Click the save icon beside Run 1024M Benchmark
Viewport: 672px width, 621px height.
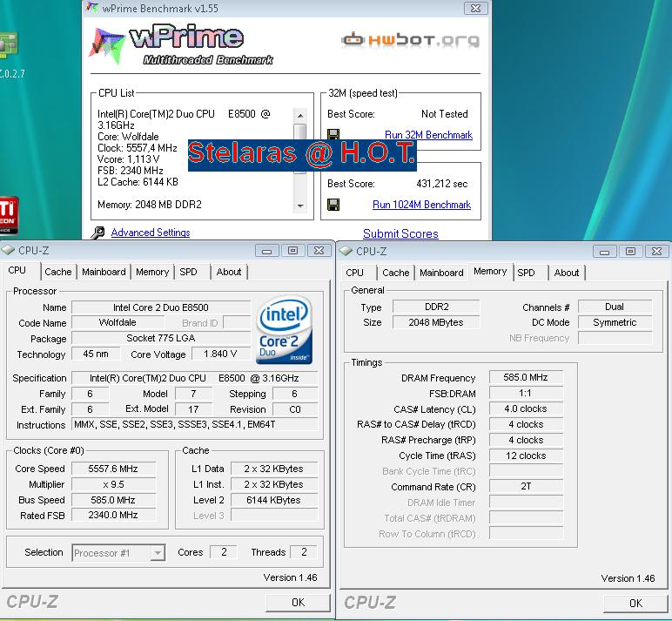pos(333,205)
